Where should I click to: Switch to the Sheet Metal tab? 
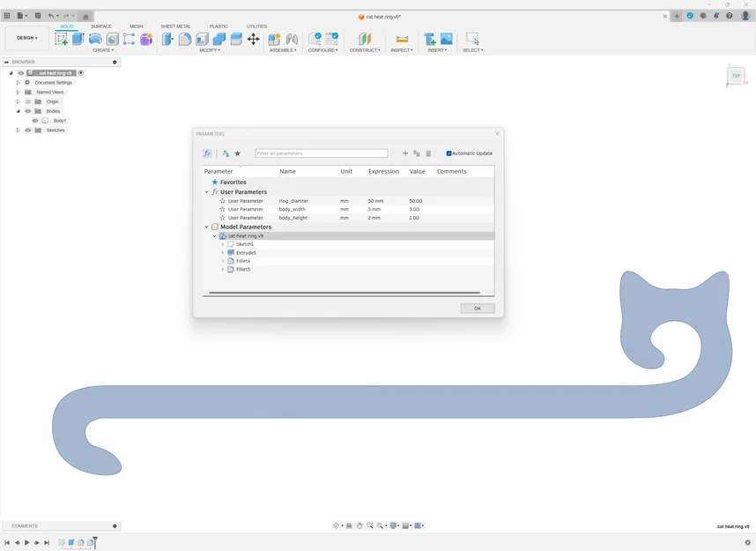point(176,26)
